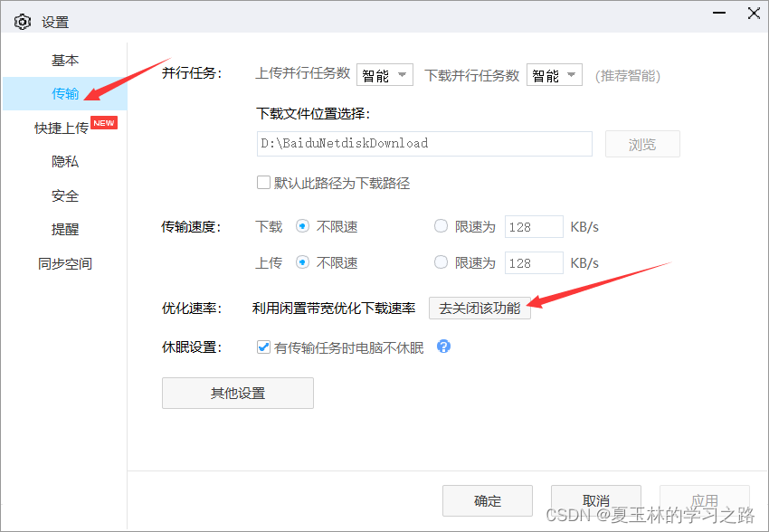Open the 快捷上传 settings tab
Image resolution: width=769 pixels, height=532 pixels.
62,128
